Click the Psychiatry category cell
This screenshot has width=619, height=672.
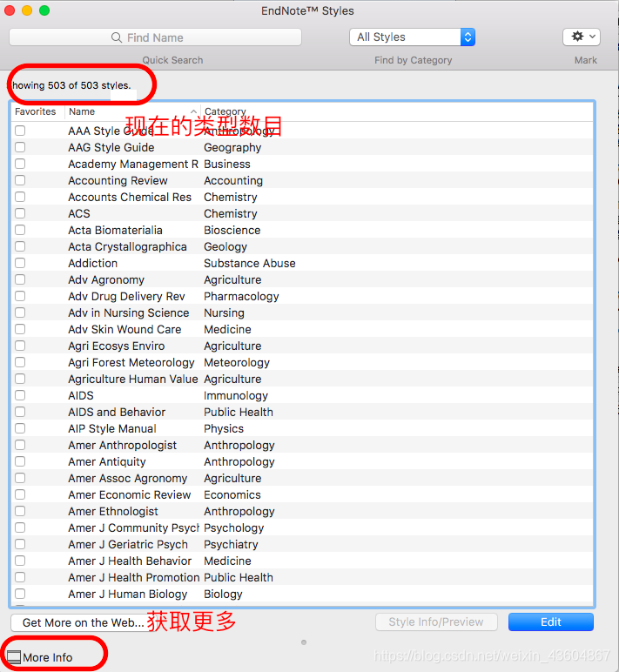(231, 544)
